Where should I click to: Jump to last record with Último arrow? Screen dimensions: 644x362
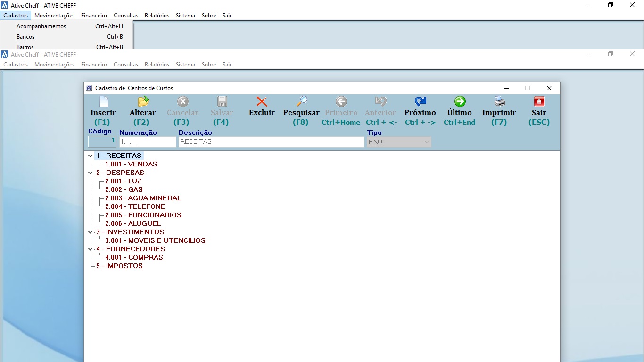(x=460, y=101)
